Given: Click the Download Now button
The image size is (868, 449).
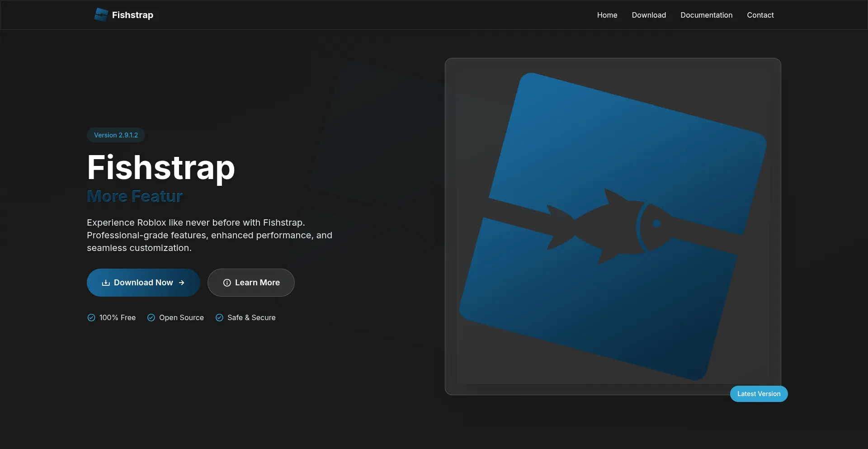Looking at the screenshot, I should 143,283.
